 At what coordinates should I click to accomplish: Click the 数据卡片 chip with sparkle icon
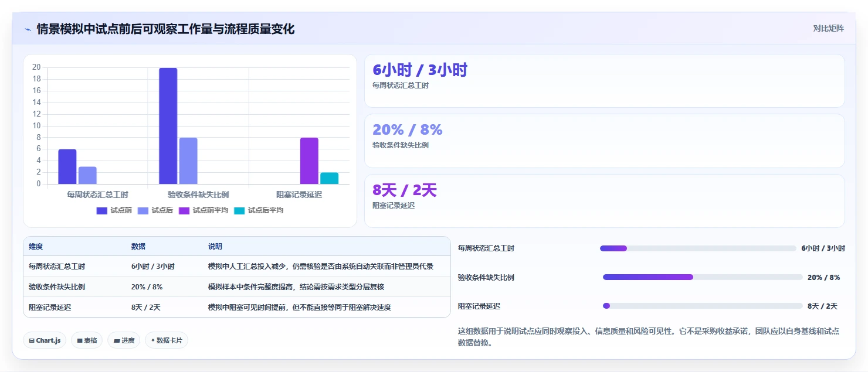point(167,340)
